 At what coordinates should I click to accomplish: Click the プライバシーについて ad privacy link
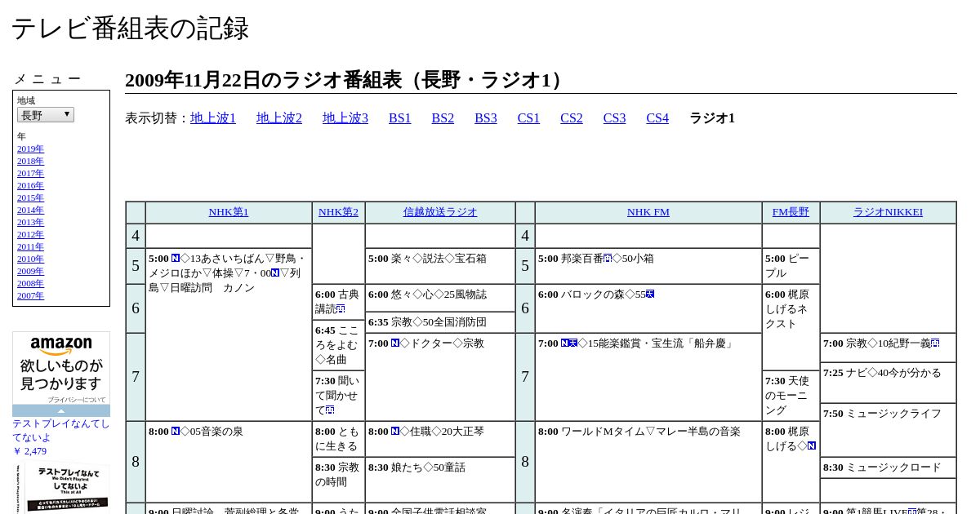point(76,400)
